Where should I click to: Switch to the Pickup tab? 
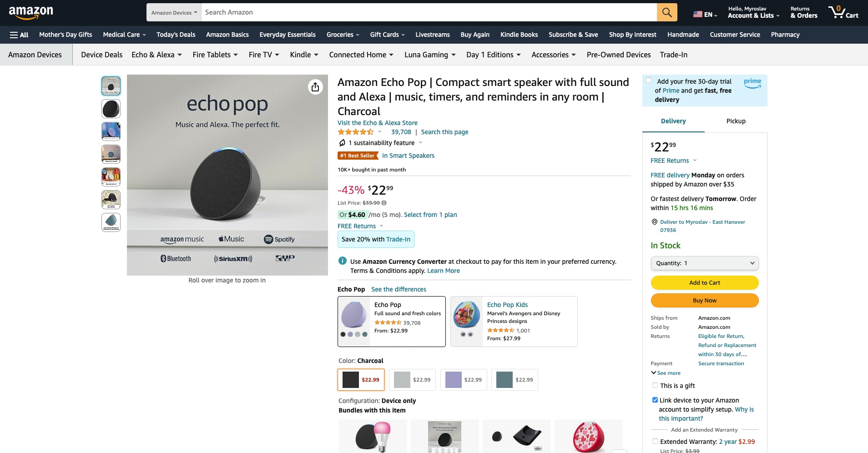pos(736,121)
